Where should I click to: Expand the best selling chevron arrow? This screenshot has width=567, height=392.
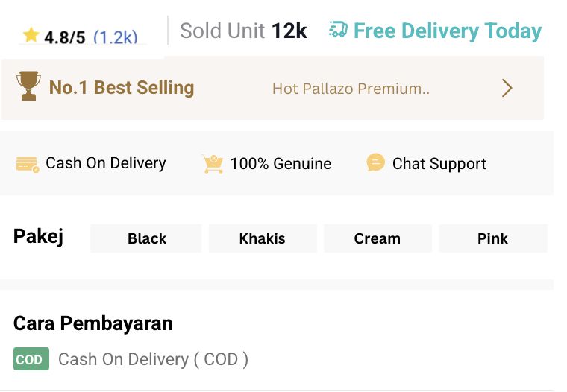507,88
